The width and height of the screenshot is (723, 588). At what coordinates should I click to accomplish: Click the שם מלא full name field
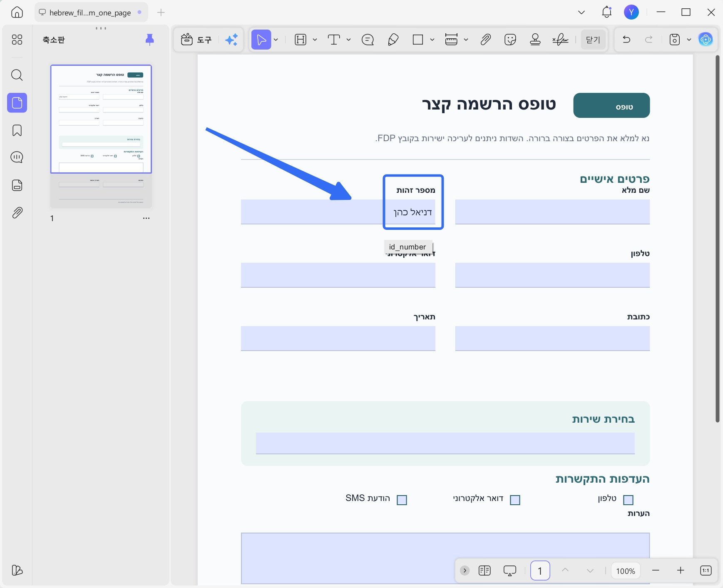[x=552, y=212]
